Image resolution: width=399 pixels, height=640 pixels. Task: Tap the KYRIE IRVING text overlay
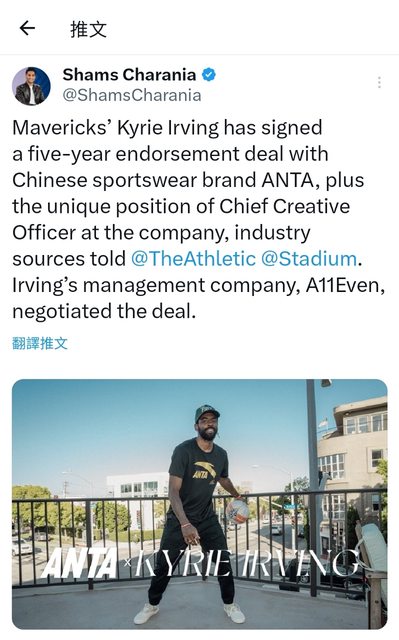tap(247, 563)
